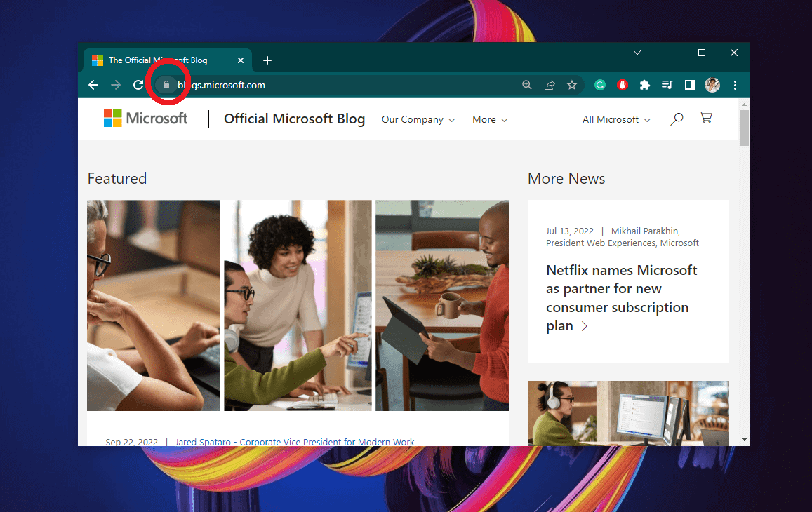Click the Jared Spataro author link
This screenshot has width=812, height=512.
tap(295, 442)
